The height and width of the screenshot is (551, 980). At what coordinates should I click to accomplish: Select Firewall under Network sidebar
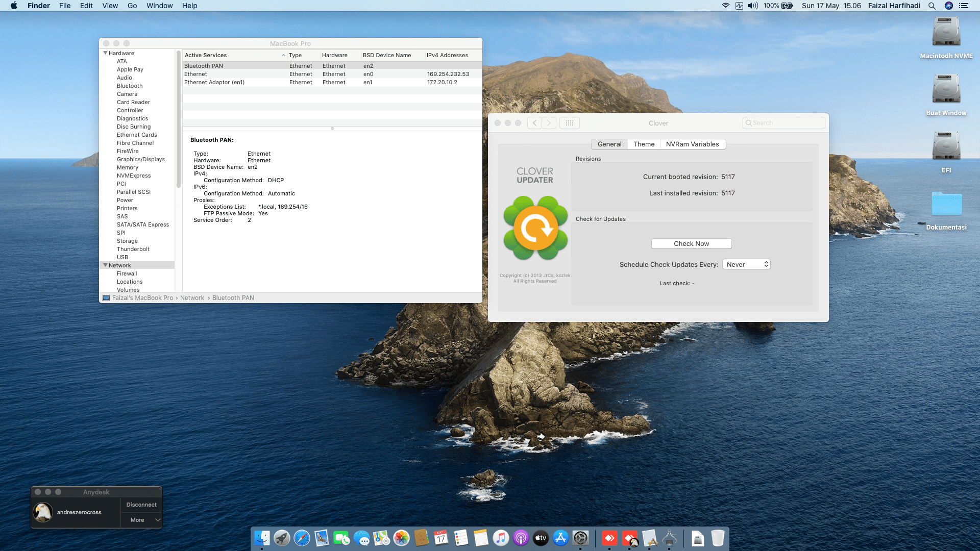127,273
